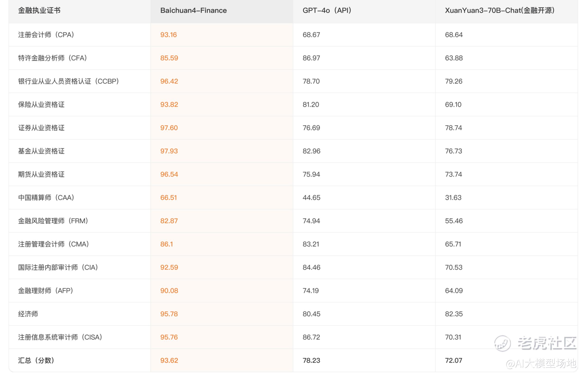Image resolution: width=588 pixels, height=377 pixels.
Task: Select the 国际注册内部审计师 (CIA) row label
Action: pos(58,267)
